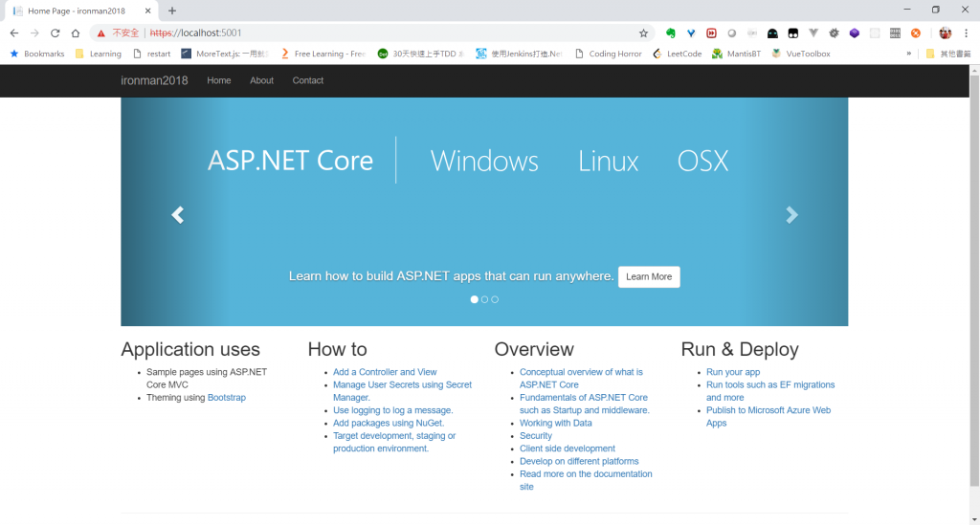Viewport: 980px width, 525px height.
Task: Select Home in the navigation bar
Action: (219, 80)
